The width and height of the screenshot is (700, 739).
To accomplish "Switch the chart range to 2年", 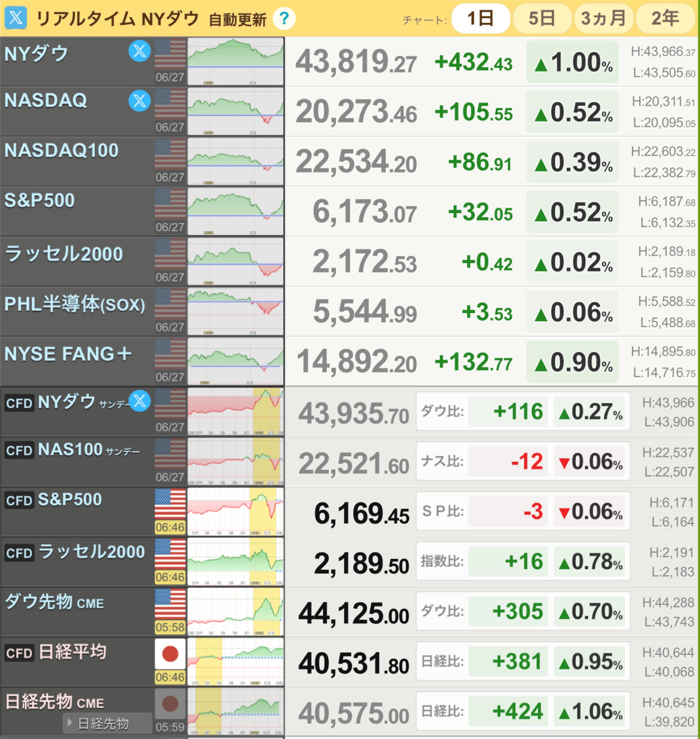I will (x=665, y=18).
